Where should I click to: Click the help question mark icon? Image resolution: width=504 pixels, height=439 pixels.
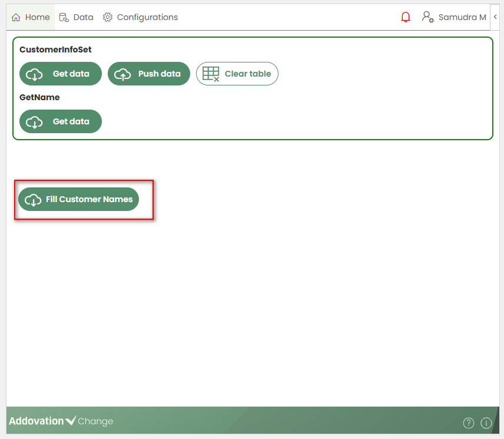468,423
